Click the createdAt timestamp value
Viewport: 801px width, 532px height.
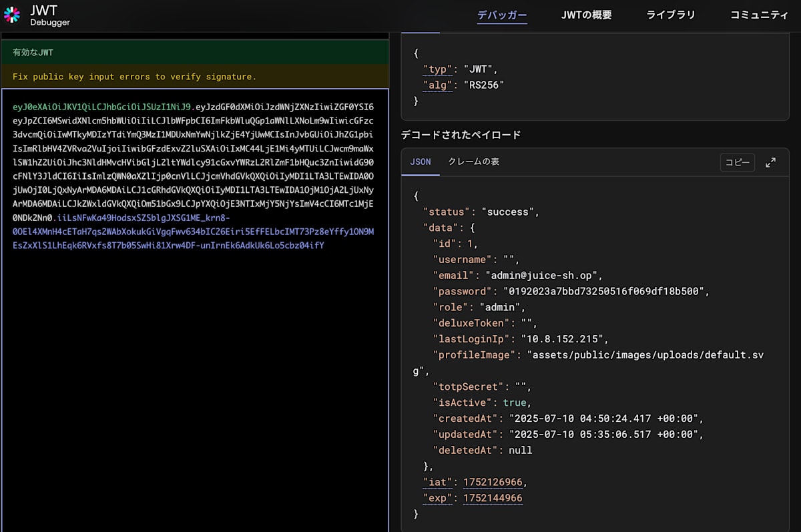[x=605, y=419]
